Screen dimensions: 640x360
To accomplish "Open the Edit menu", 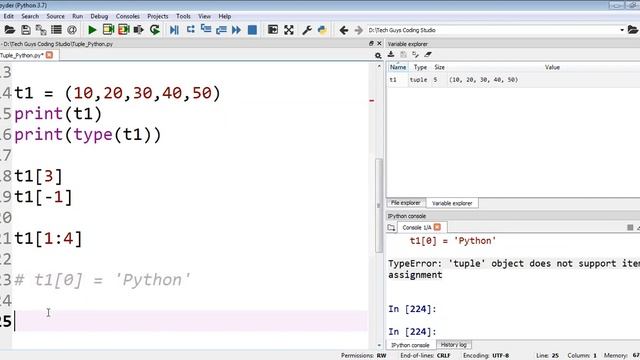I will click(x=9, y=16).
